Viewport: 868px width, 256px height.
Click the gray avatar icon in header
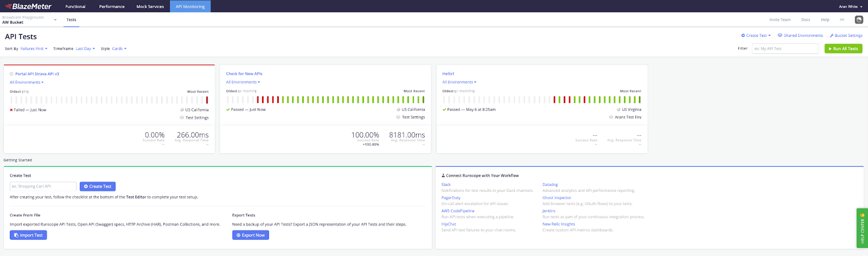[859, 20]
